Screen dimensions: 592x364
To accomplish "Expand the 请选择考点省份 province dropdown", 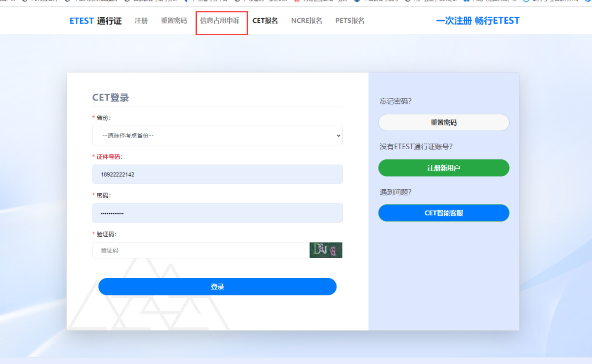I will (217, 135).
